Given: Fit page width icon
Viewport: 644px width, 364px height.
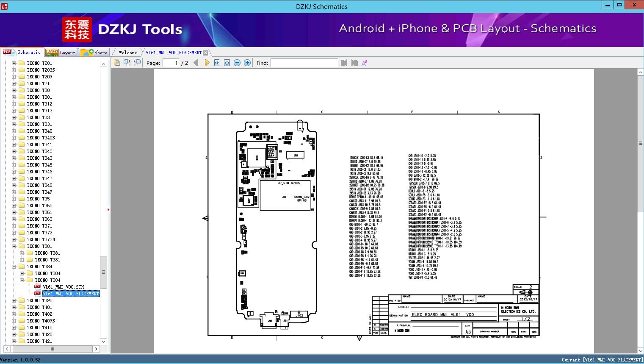Looking at the screenshot, I should pos(217,63).
